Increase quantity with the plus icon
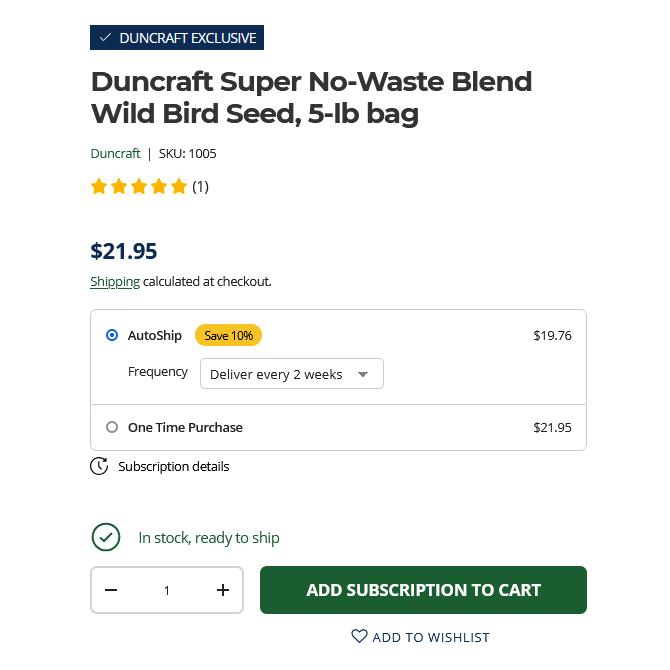The width and height of the screenshot is (670, 670). [223, 590]
